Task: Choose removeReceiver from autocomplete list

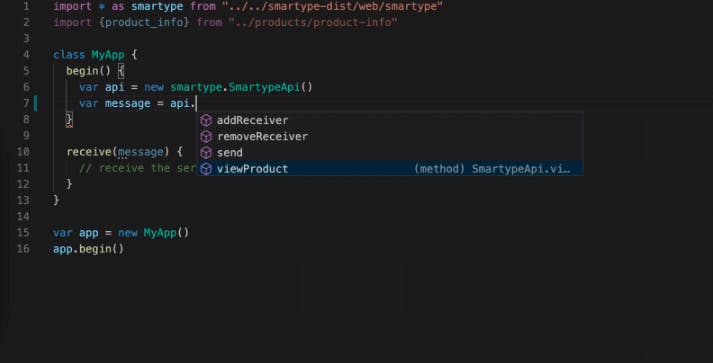Action: (x=390, y=136)
